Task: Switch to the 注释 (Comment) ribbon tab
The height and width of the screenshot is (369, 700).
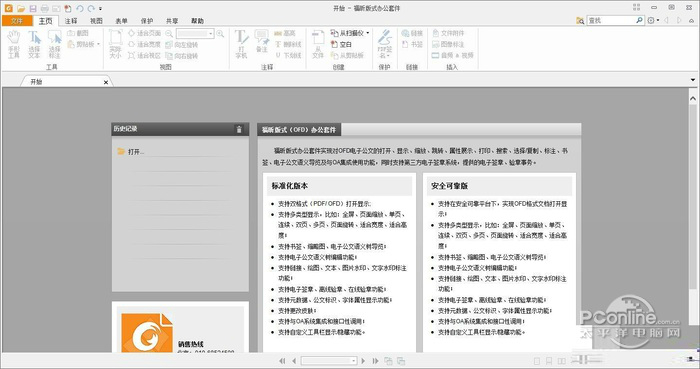Action: [71, 21]
